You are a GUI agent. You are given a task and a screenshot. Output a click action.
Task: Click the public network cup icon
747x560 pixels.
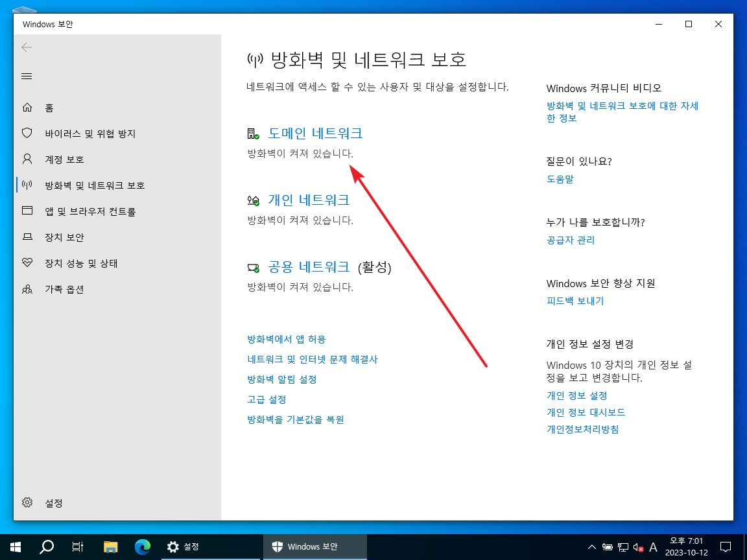(253, 268)
